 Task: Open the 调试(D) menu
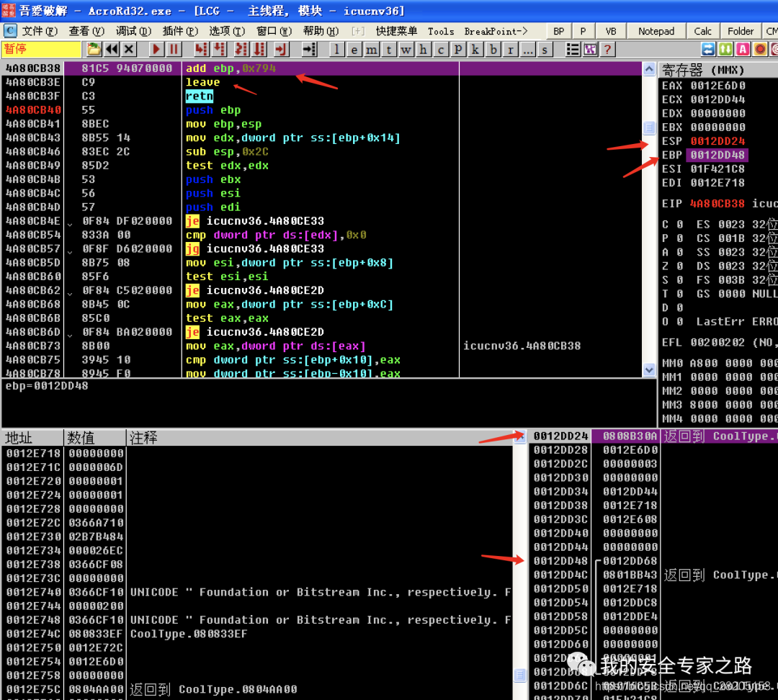click(x=133, y=31)
